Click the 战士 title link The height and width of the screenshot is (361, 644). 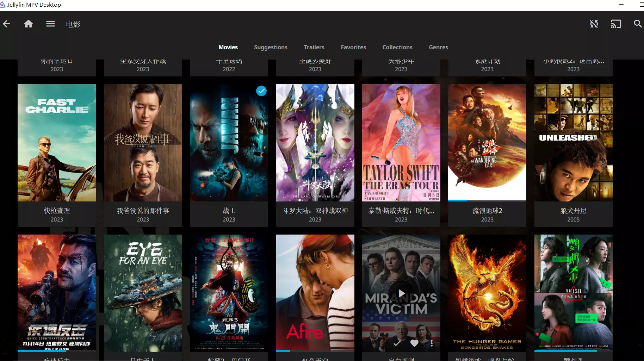(229, 211)
